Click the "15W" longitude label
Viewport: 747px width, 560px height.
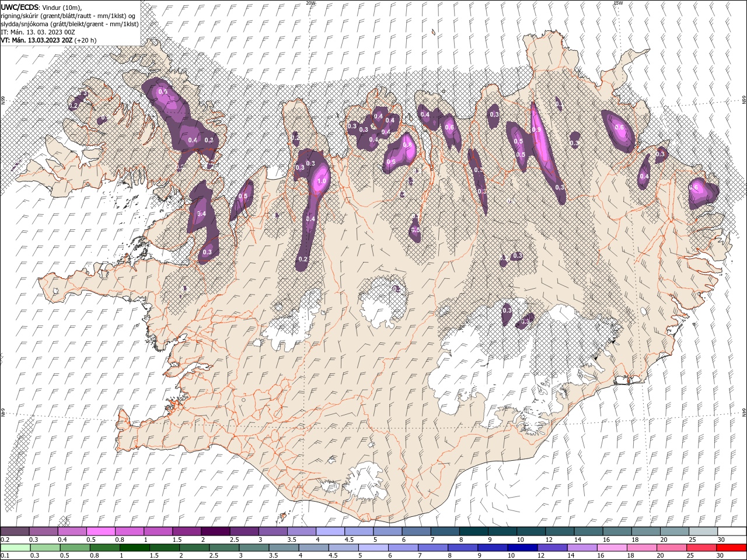(618, 3)
